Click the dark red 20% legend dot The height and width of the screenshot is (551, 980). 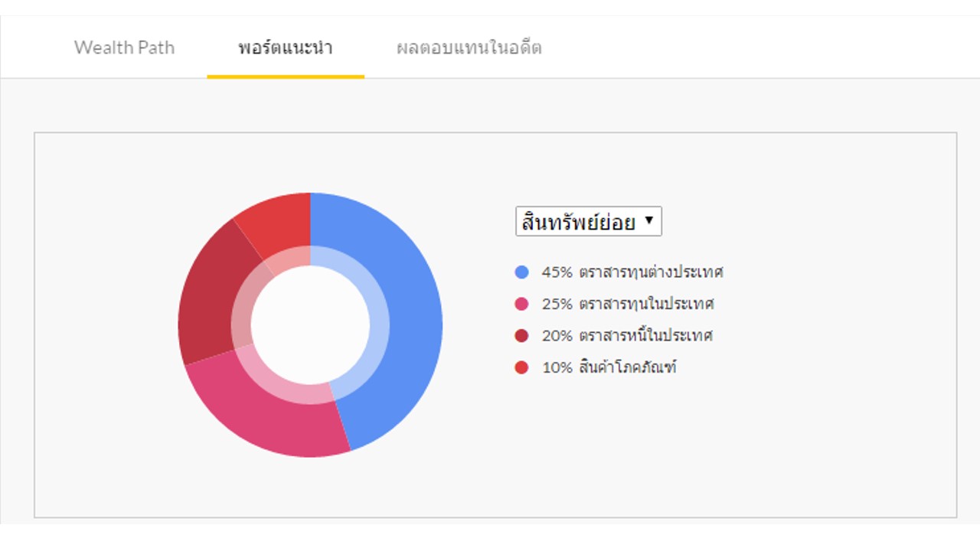[522, 336]
